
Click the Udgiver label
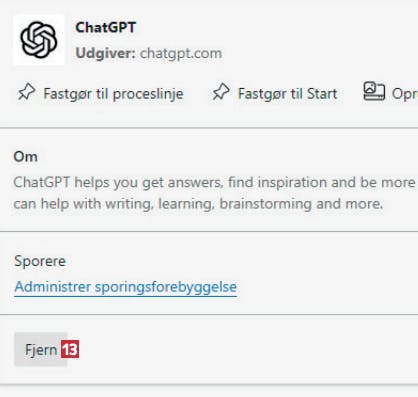tap(105, 53)
